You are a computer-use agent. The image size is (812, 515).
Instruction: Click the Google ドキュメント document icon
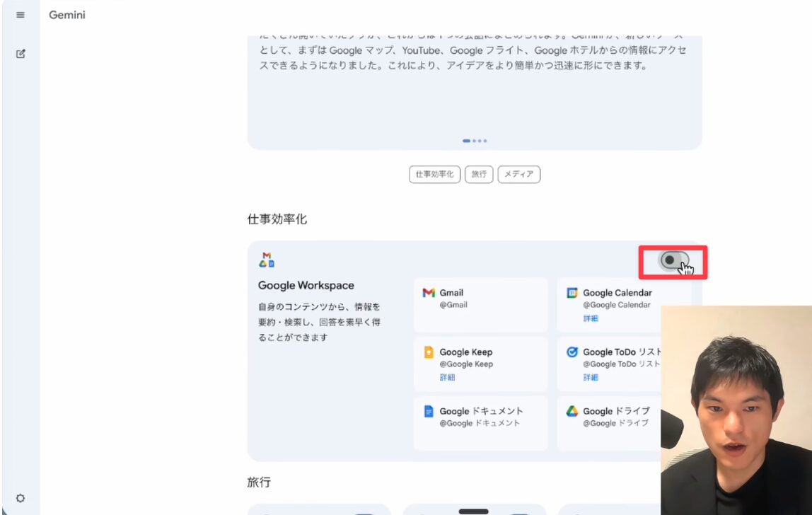429,411
